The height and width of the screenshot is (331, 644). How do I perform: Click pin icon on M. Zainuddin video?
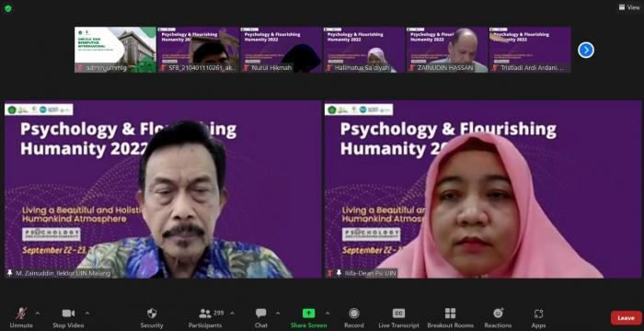(10, 273)
